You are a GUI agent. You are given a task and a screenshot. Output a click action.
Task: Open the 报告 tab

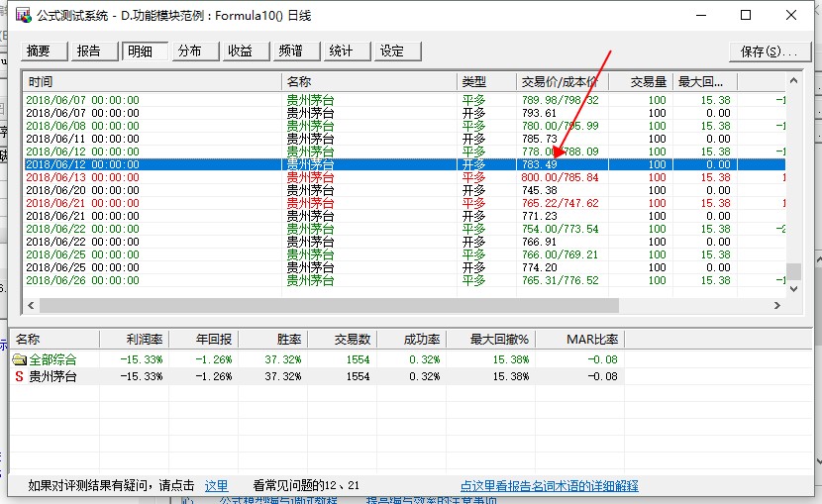pyautogui.click(x=89, y=51)
